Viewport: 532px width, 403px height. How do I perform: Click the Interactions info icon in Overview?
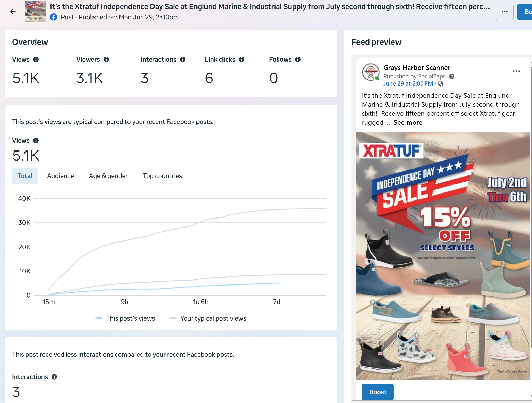183,60
